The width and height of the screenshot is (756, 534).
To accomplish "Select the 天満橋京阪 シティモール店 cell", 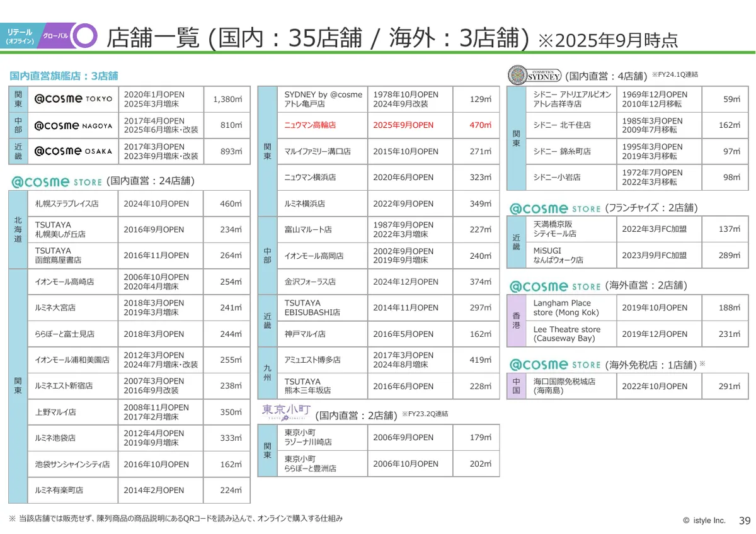I will coord(571,229).
